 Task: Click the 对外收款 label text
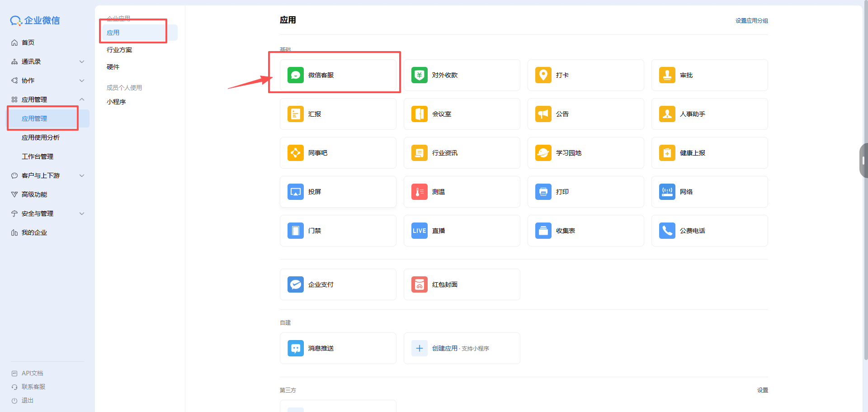(x=445, y=75)
